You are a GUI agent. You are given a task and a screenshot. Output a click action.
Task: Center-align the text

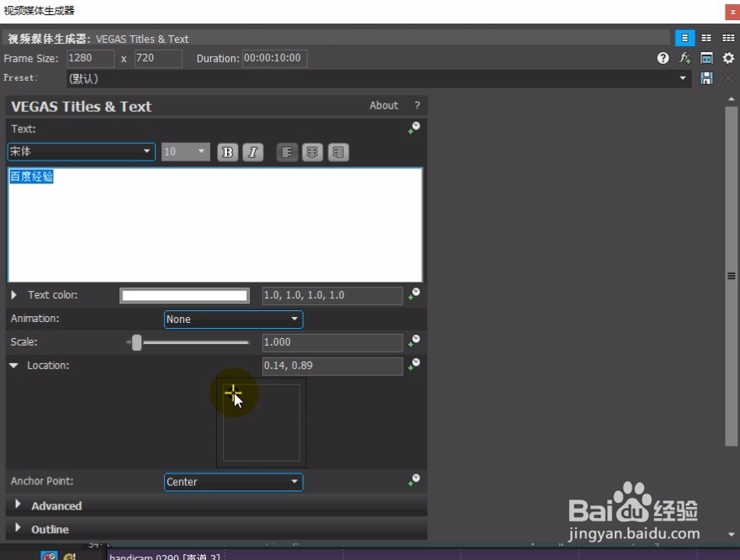click(x=313, y=152)
